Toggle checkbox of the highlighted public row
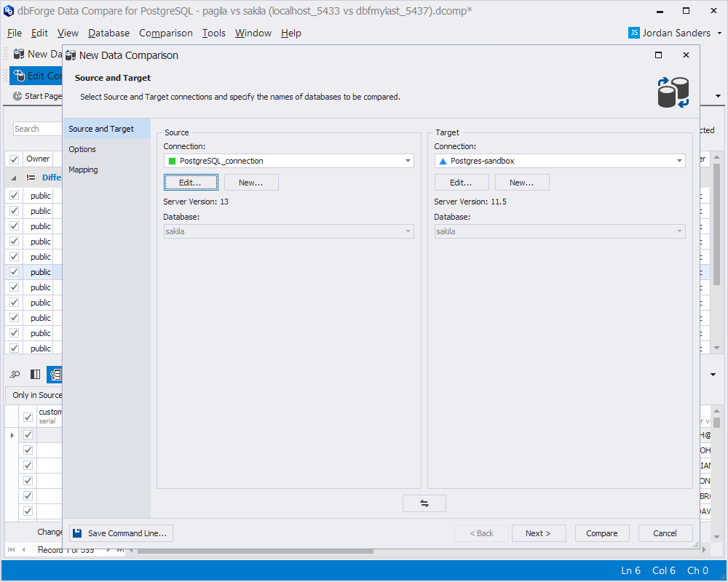Screen dimensions: 728x582 coord(14,272)
